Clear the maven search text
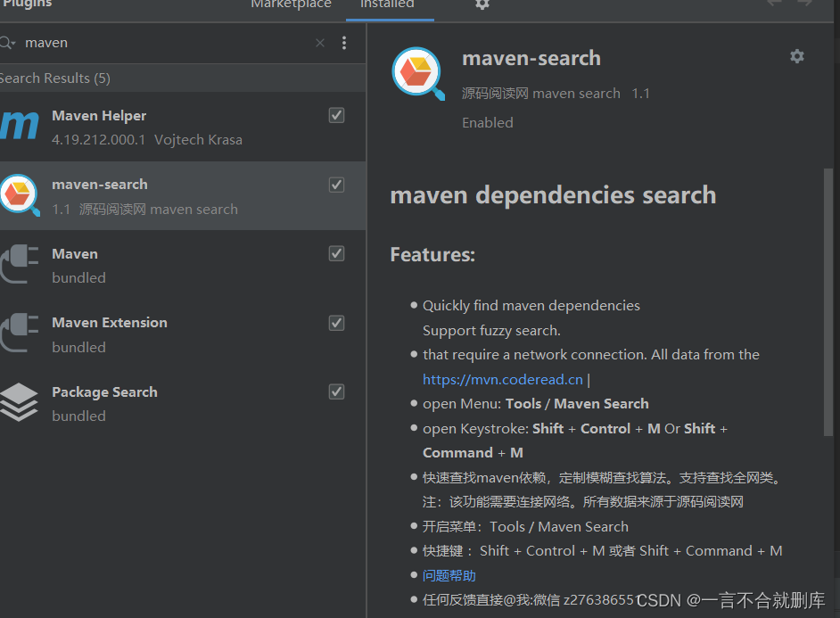 320,43
